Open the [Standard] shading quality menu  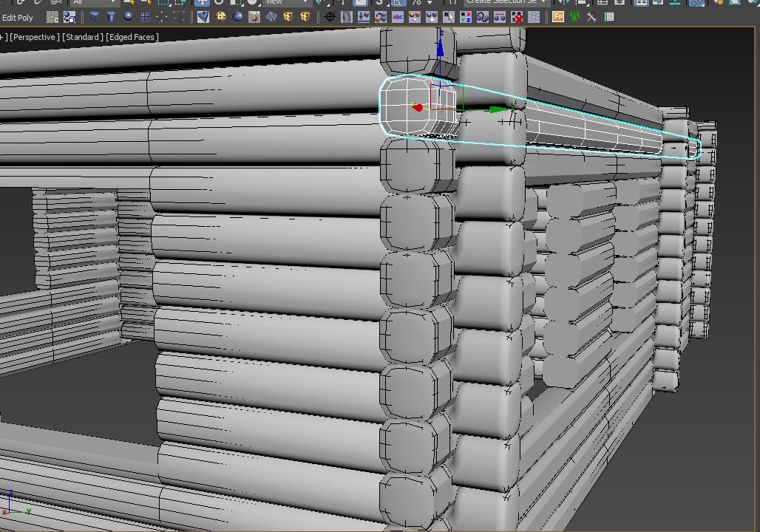pyautogui.click(x=82, y=37)
